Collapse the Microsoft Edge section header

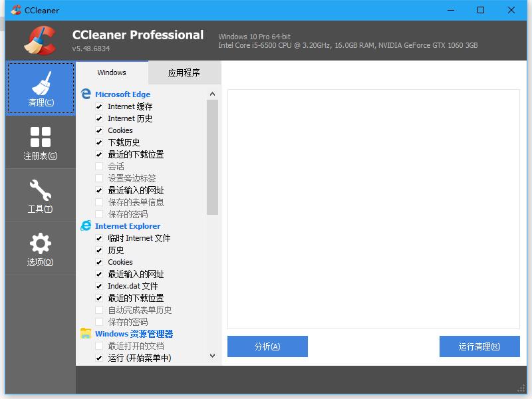(124, 94)
